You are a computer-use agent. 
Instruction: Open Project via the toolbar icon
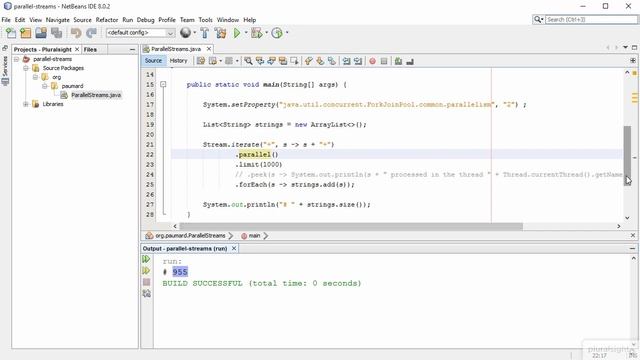tap(41, 33)
